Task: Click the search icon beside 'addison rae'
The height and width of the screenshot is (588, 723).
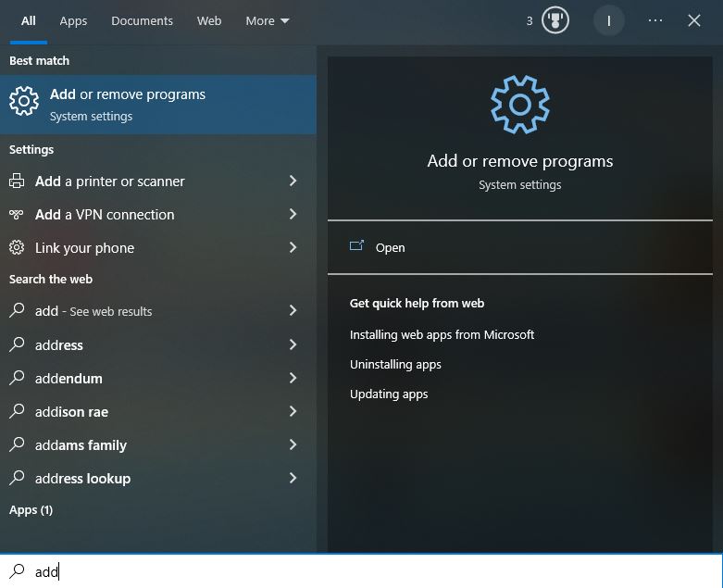Action: (17, 411)
